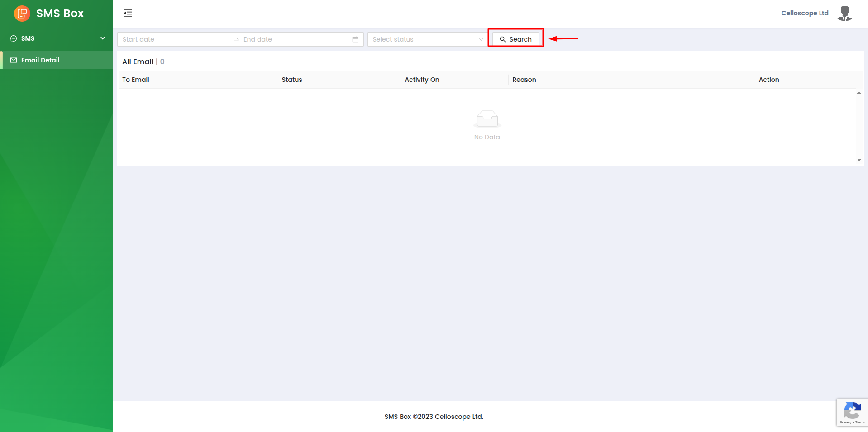
Task: Click the empty inbox No Data icon
Action: pos(487,119)
